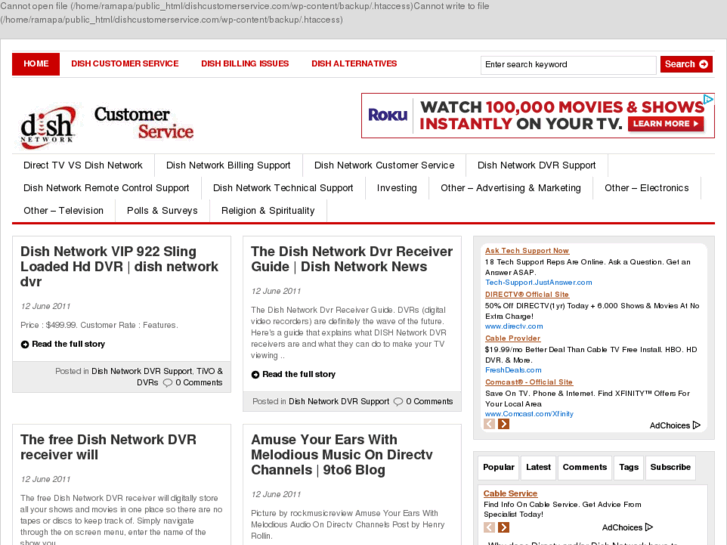Click the arrow icon beside Read the full story for Dvr Receiver Guide
This screenshot has width=727, height=545.
pyautogui.click(x=255, y=374)
